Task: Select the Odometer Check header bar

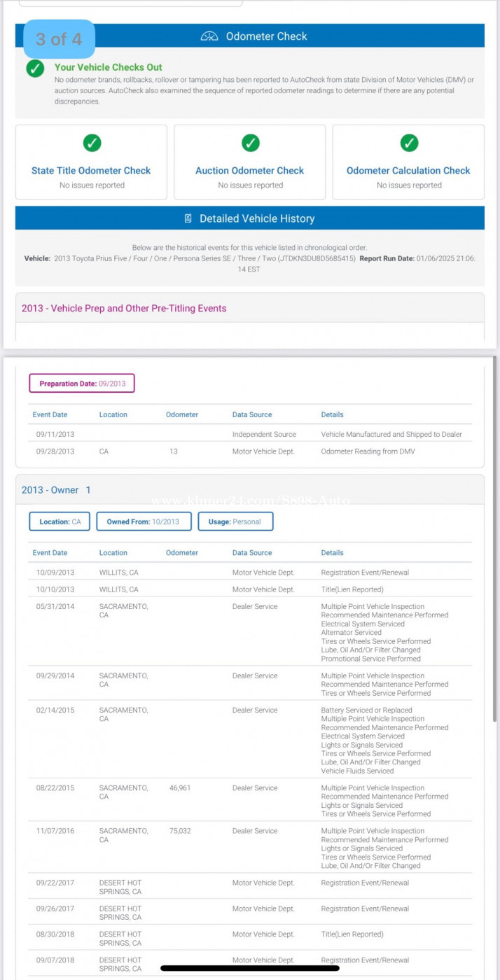Action: point(250,36)
